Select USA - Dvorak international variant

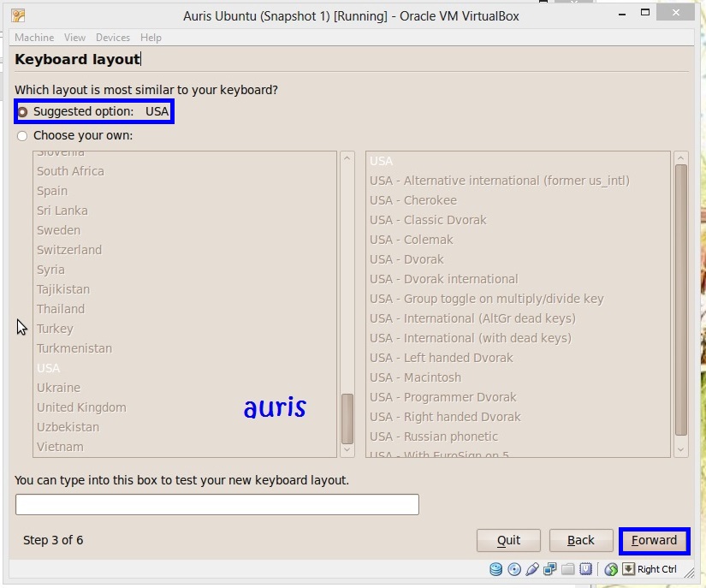[x=518, y=279]
